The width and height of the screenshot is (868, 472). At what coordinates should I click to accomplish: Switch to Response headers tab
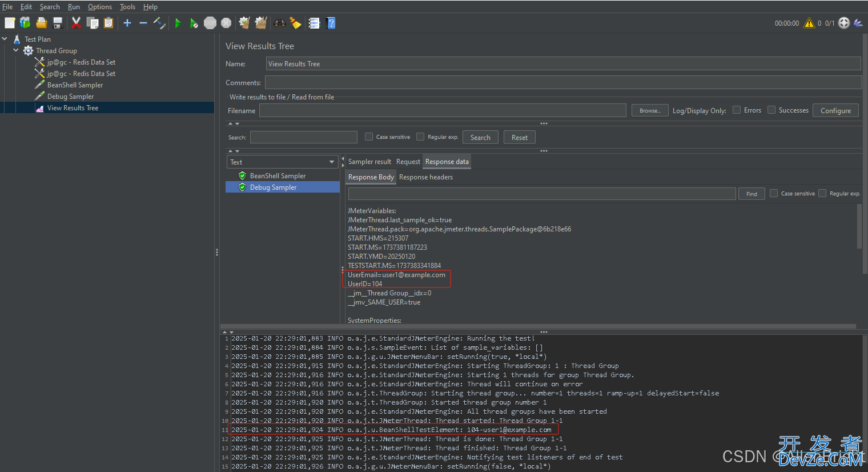coord(426,177)
